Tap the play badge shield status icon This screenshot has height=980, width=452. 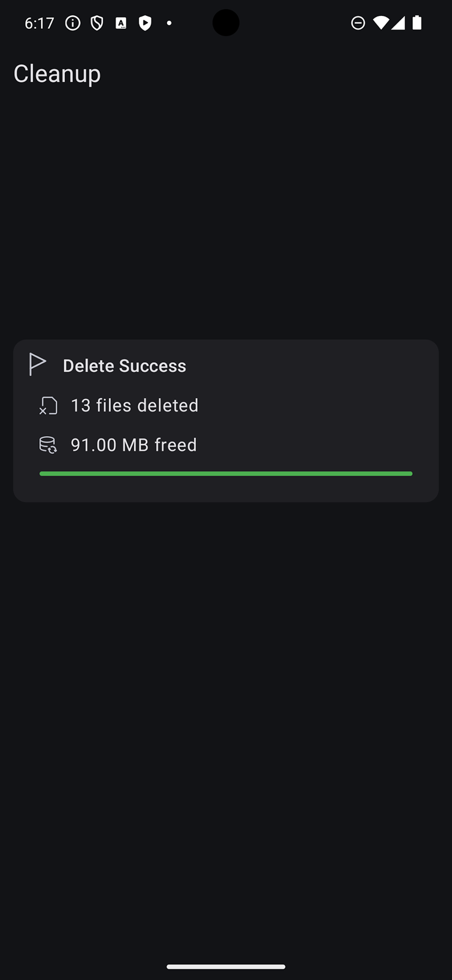pos(145,23)
